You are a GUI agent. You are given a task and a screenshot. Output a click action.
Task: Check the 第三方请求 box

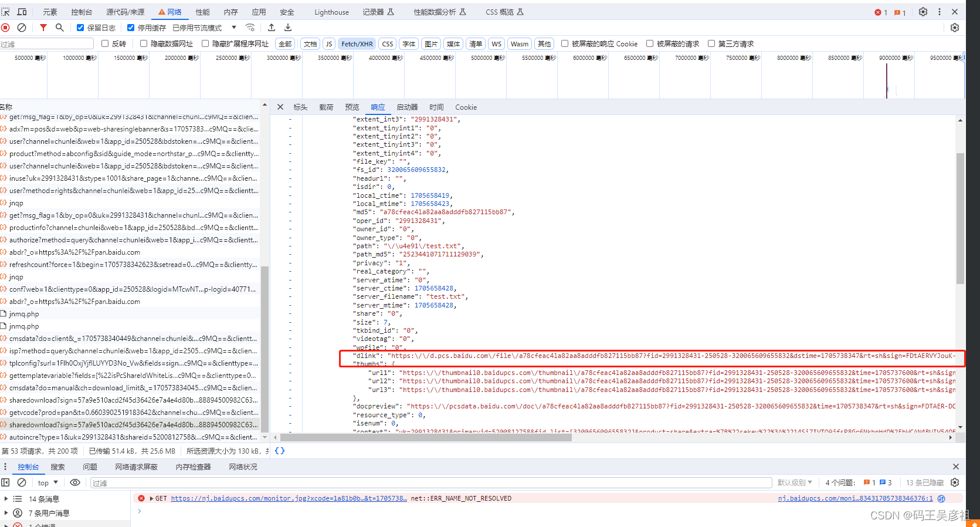pyautogui.click(x=711, y=43)
